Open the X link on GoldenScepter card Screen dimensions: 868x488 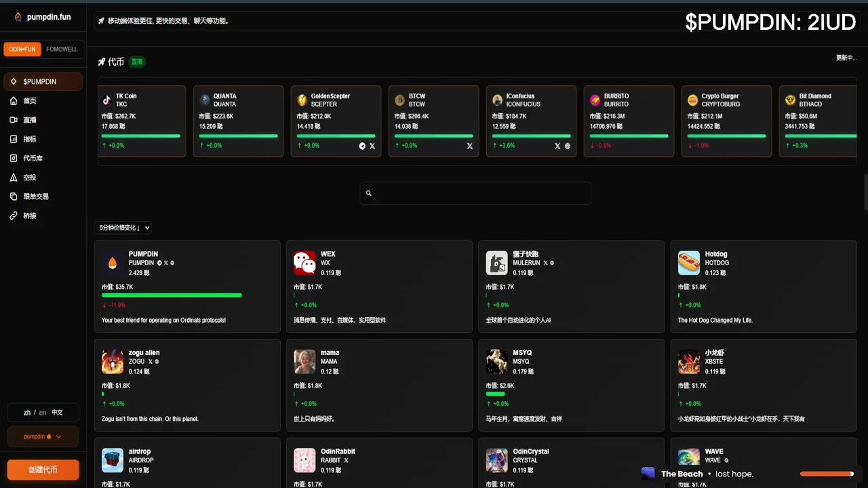tap(372, 146)
